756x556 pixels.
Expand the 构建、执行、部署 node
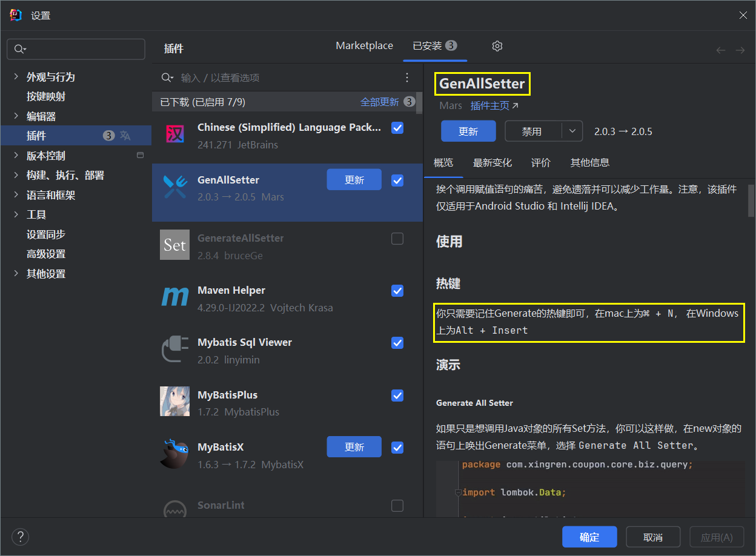[x=16, y=175]
